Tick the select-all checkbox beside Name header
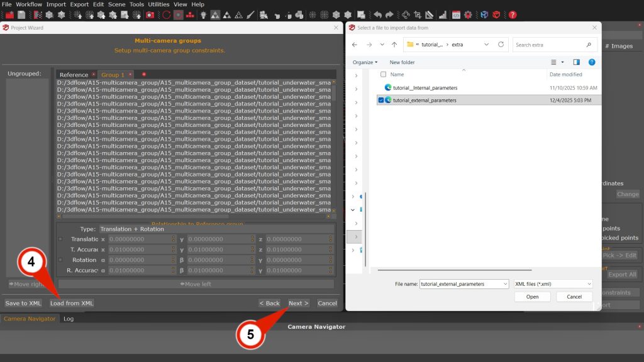Viewport: 644px width, 362px height. click(x=383, y=74)
